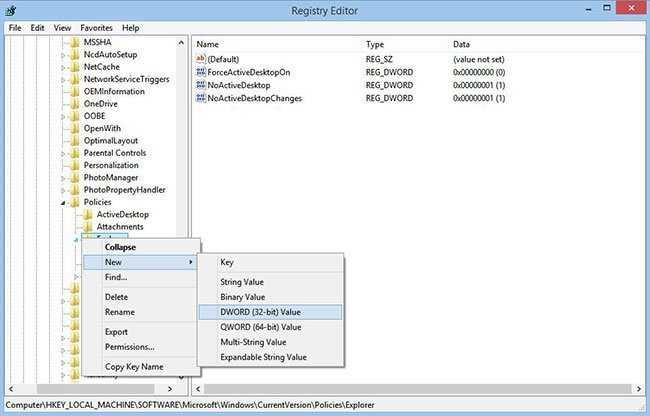This screenshot has width=650, height=416.
Task: Click the NoActiveDesktopChanges DWORD icon
Action: (201, 98)
